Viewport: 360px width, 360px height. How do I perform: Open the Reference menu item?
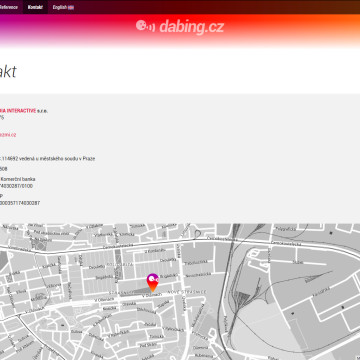[9, 7]
